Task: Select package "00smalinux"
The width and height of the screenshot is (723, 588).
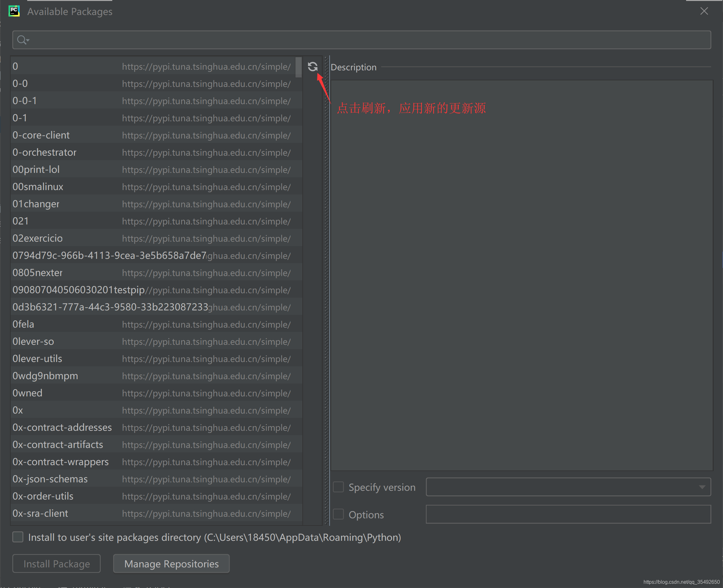Action: (x=157, y=187)
